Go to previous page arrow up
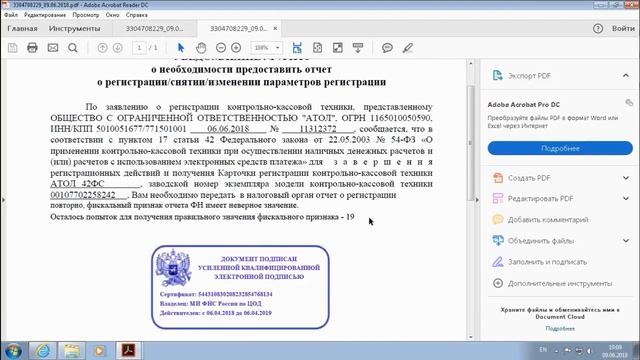This screenshot has height=360, width=640. pos(102,48)
